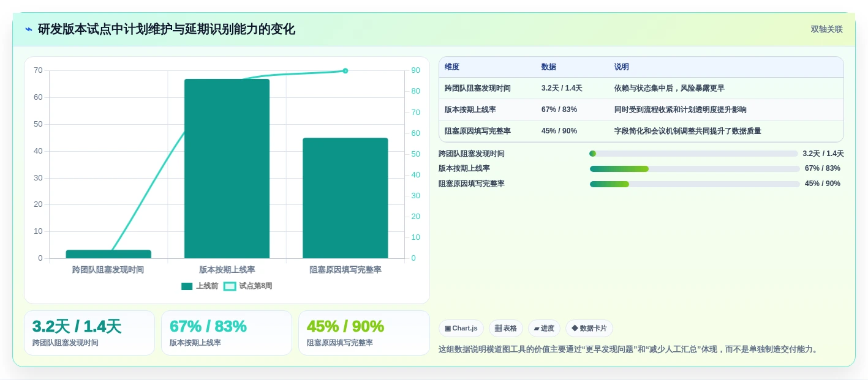This screenshot has width=868, height=380.
Task: Click x-axis label 版本按期上线率
Action: [x=227, y=270]
